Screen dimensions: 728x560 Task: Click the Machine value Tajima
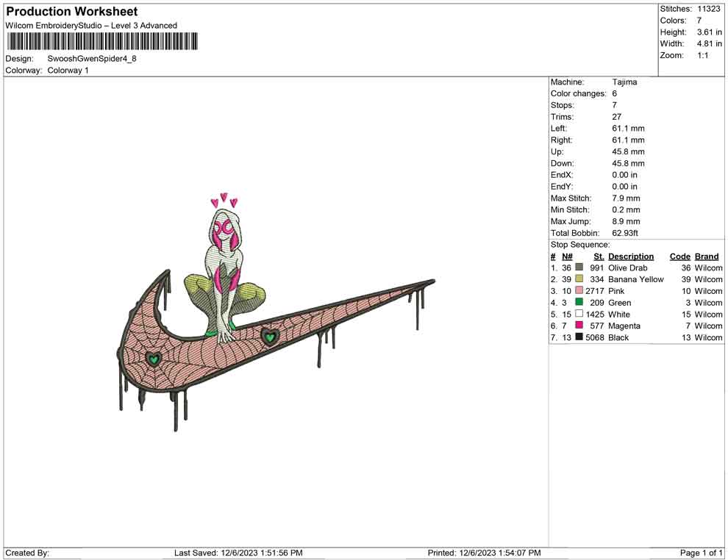click(624, 82)
